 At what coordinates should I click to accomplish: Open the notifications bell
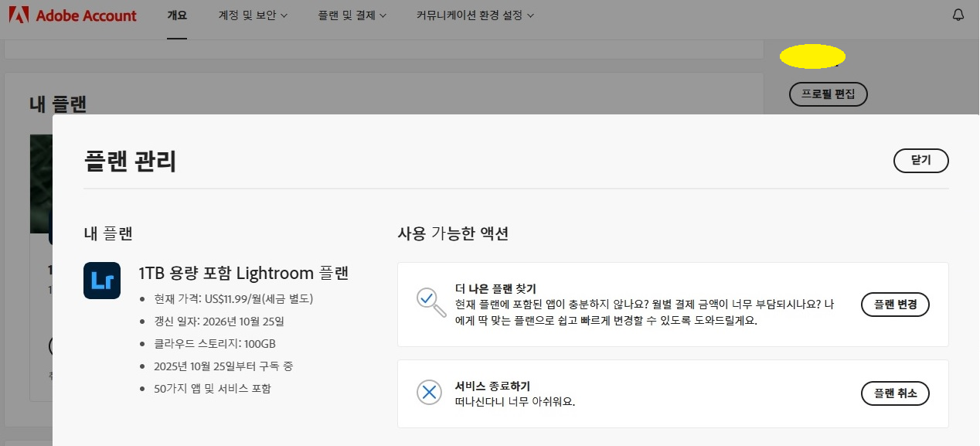[x=958, y=15]
